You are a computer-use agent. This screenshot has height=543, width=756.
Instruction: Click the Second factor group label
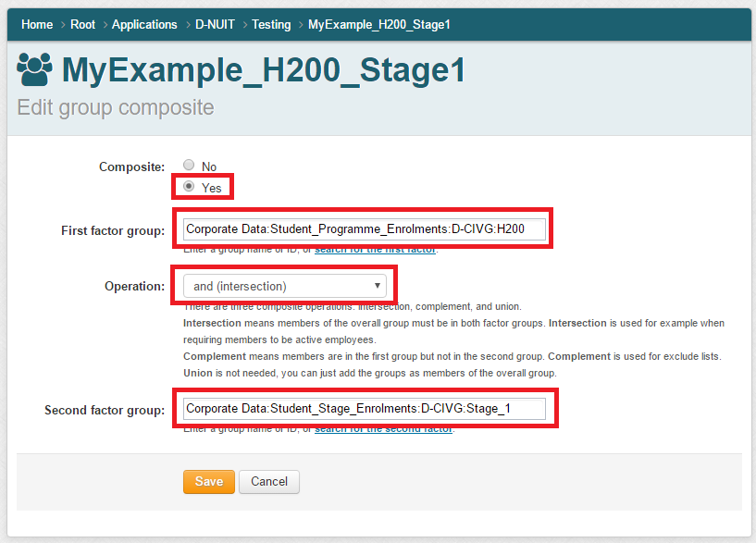pyautogui.click(x=105, y=410)
